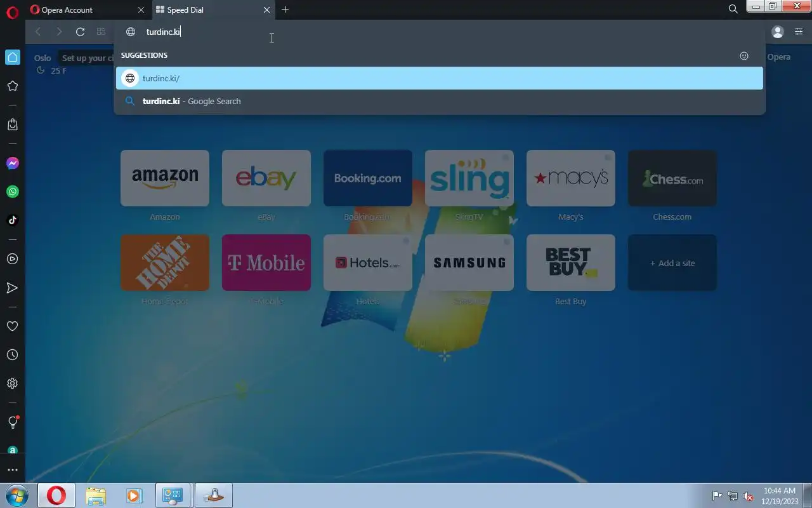This screenshot has width=812, height=508.
Task: Open Easy Setup panel icon
Action: click(x=799, y=32)
